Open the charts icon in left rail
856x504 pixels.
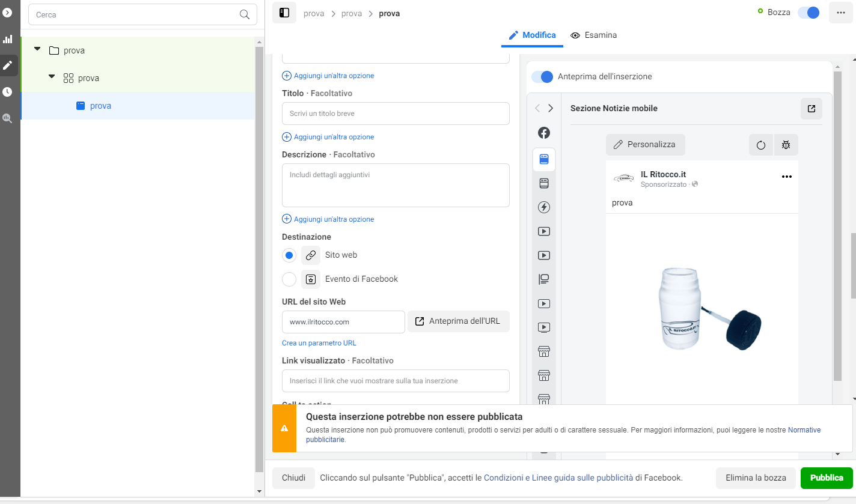8,39
